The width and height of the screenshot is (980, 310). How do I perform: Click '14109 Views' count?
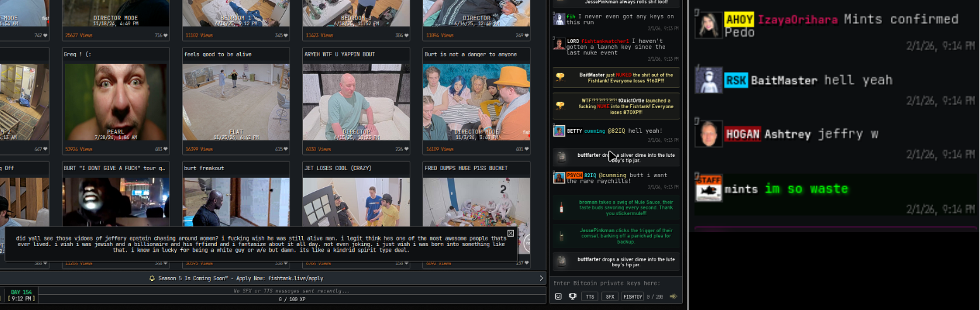click(439, 149)
